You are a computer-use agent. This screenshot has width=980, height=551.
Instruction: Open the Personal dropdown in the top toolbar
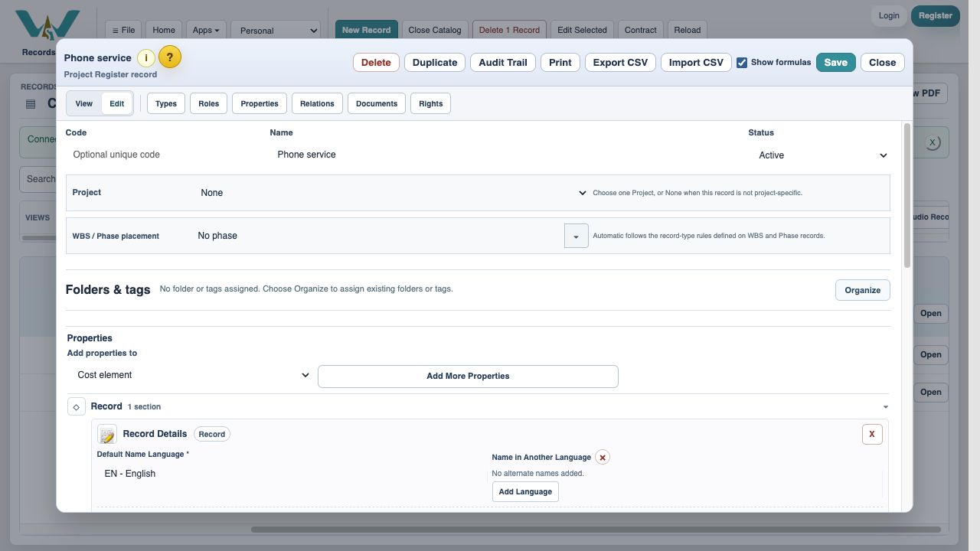pos(276,31)
